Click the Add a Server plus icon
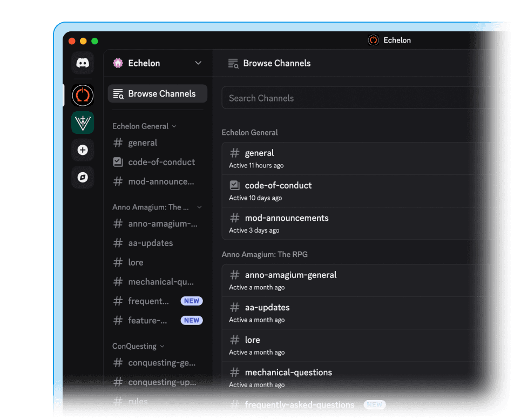Image resolution: width=514 pixels, height=420 pixels. click(x=83, y=150)
